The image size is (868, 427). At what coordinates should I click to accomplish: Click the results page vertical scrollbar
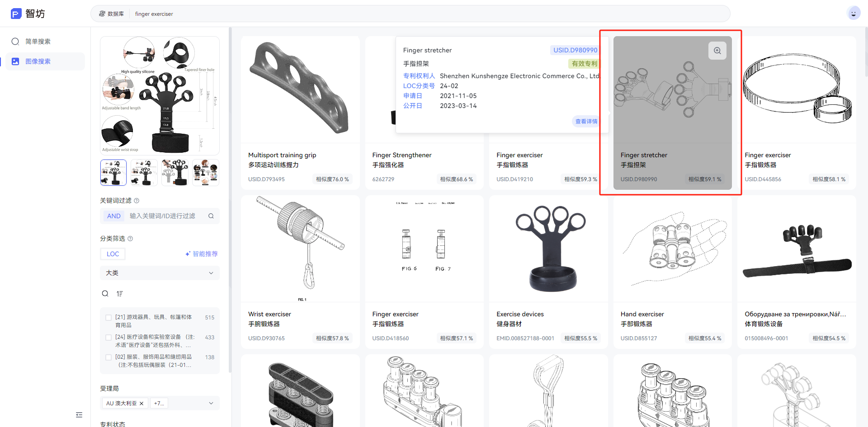point(866,52)
